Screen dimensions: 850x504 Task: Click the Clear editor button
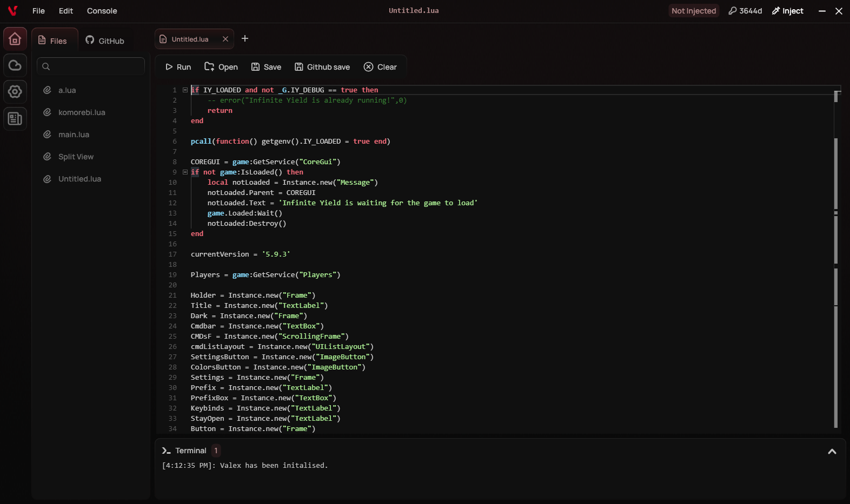coord(380,67)
